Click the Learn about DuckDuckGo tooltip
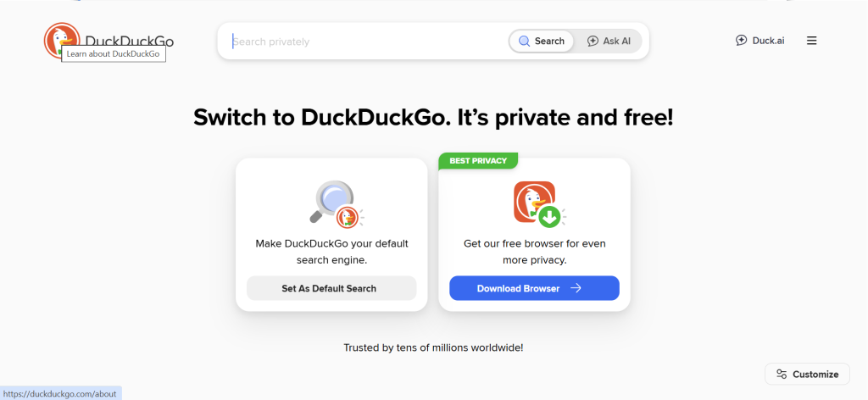 click(113, 54)
